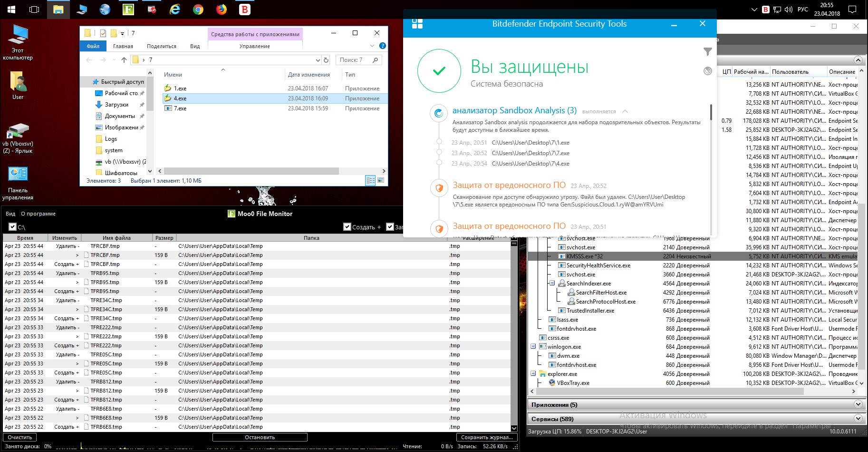Click the Explorer help question mark icon
This screenshot has width=868, height=452.
(x=383, y=46)
